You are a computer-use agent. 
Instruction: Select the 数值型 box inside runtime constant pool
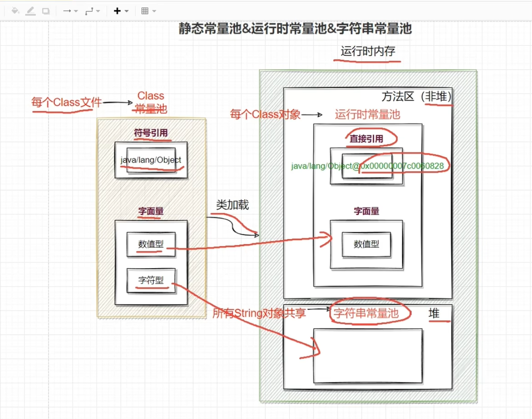[367, 244]
